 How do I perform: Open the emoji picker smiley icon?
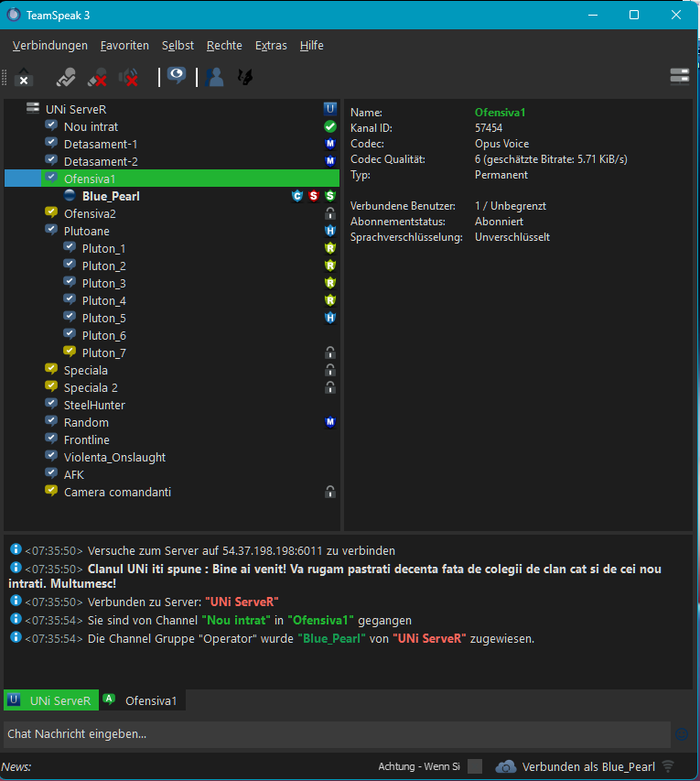pyautogui.click(x=682, y=734)
